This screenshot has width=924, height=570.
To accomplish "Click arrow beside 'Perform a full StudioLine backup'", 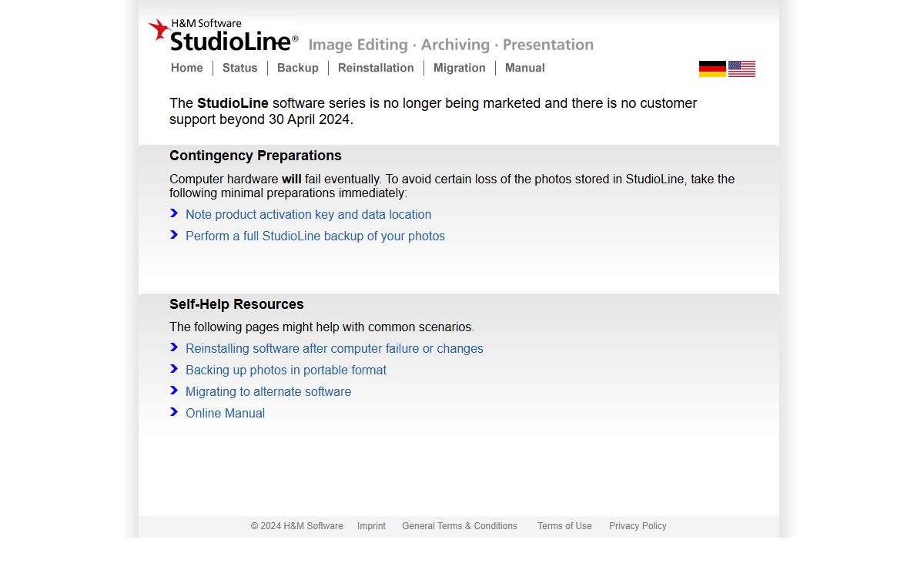I will 174,235.
